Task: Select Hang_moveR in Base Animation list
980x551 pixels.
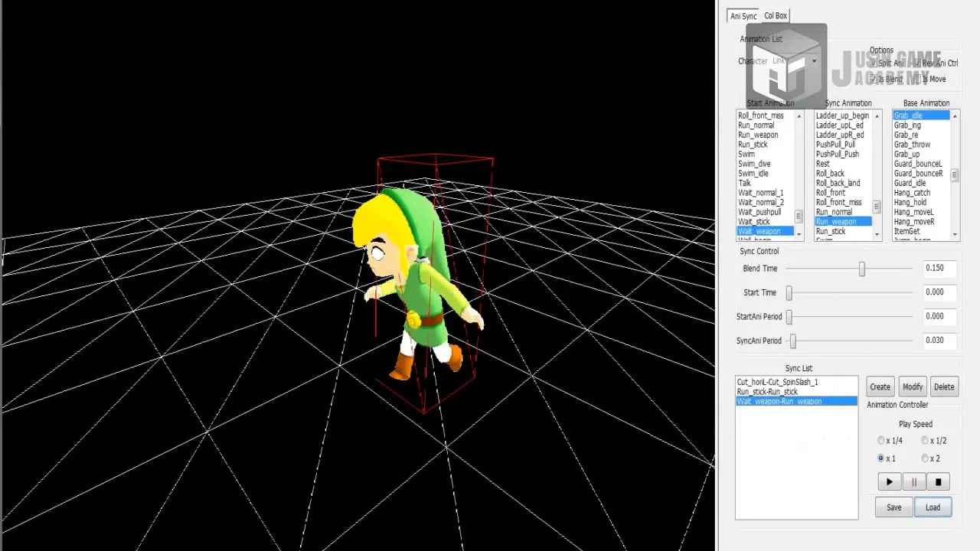Action: point(922,222)
